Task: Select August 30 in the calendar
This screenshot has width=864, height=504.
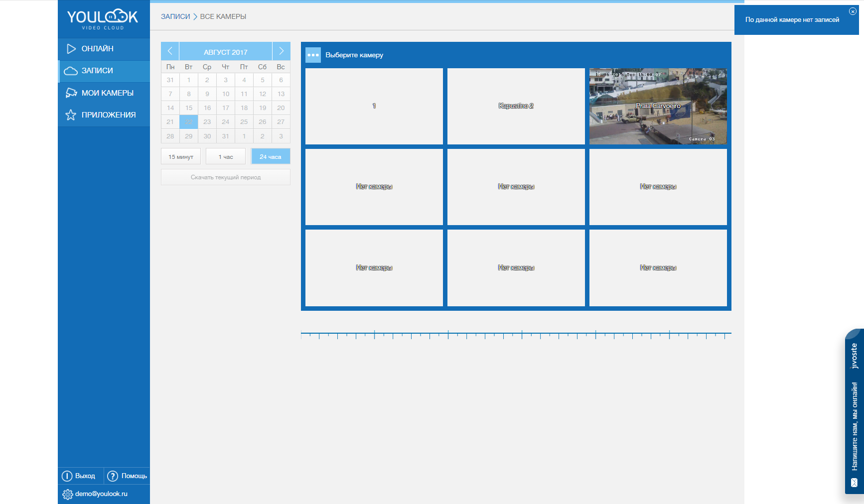Action: coord(207,136)
